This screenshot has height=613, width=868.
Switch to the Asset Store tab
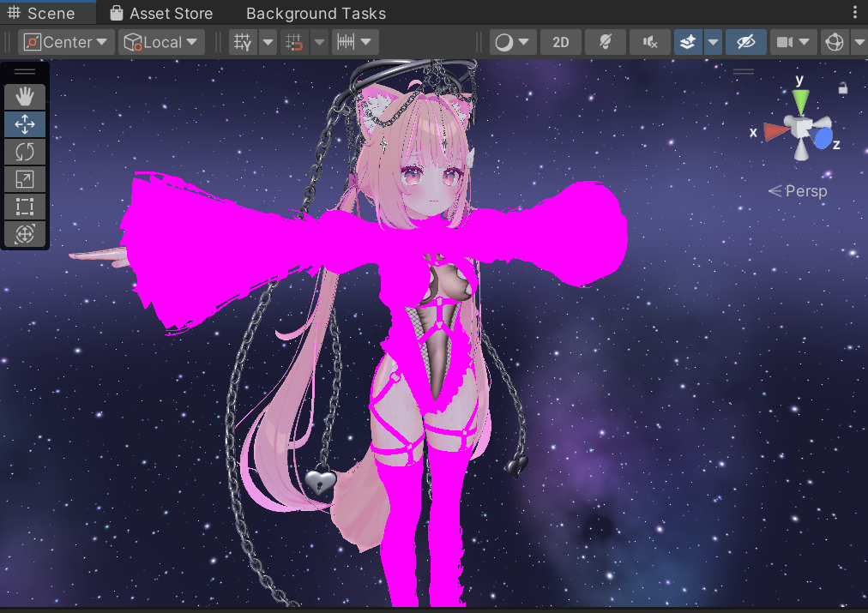click(161, 13)
